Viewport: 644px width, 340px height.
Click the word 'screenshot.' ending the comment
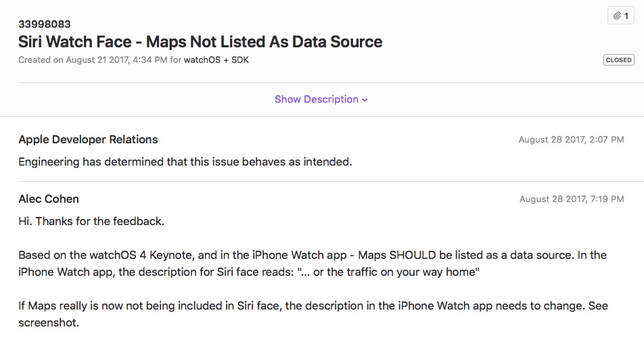click(49, 322)
